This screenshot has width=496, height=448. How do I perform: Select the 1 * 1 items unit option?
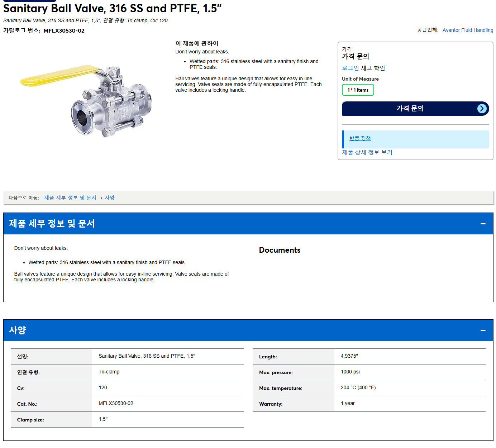click(358, 90)
